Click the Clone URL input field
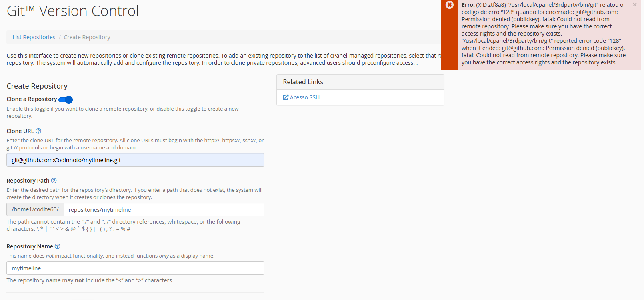Viewport: 644px width, 300px height. [x=135, y=160]
